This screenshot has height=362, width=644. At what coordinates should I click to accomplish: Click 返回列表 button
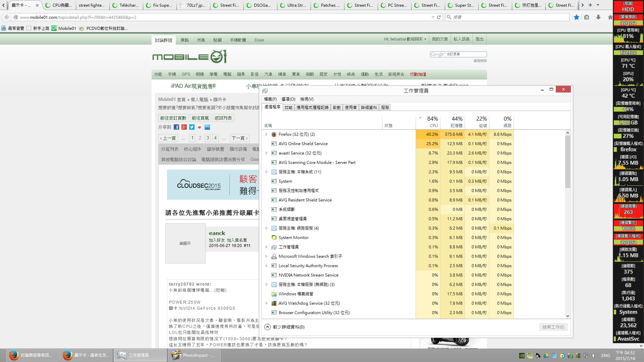(x=223, y=118)
